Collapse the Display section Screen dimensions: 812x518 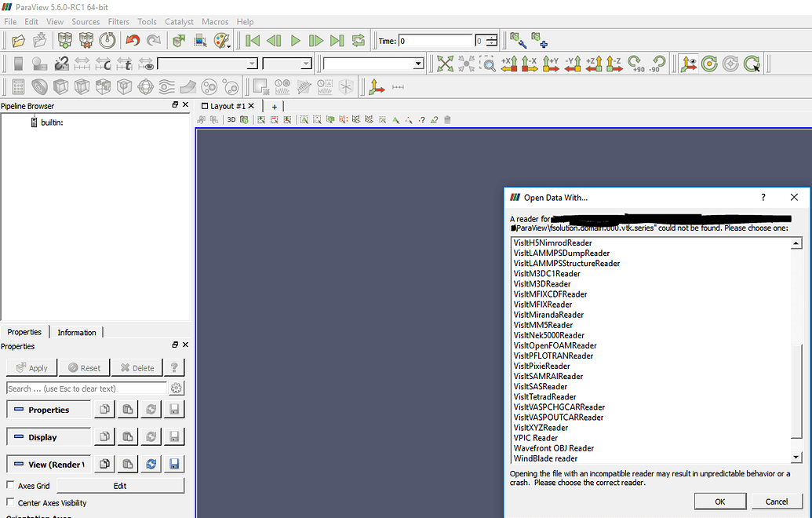pyautogui.click(x=49, y=437)
